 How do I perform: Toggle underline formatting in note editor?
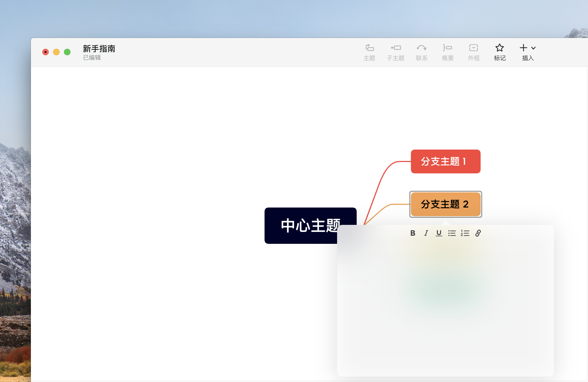[439, 233]
